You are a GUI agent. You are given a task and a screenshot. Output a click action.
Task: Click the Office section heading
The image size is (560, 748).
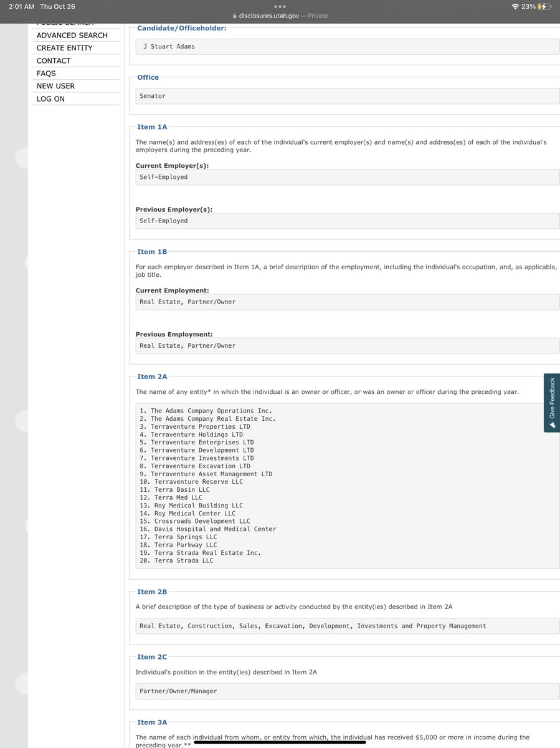tap(148, 77)
